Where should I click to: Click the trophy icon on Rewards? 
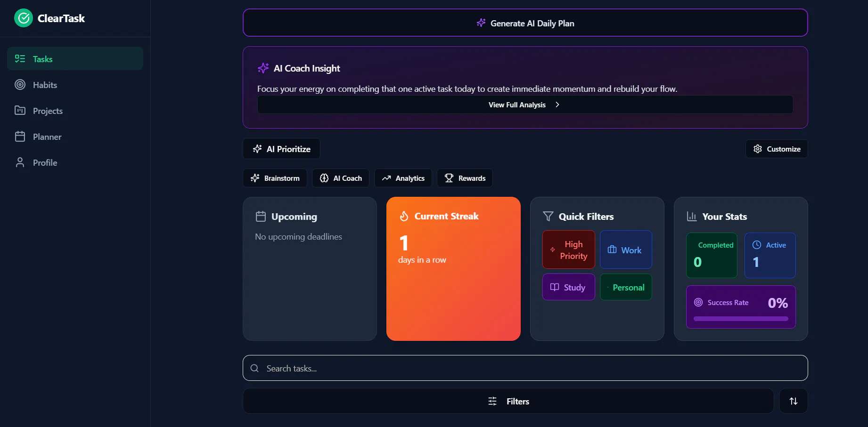pos(449,178)
